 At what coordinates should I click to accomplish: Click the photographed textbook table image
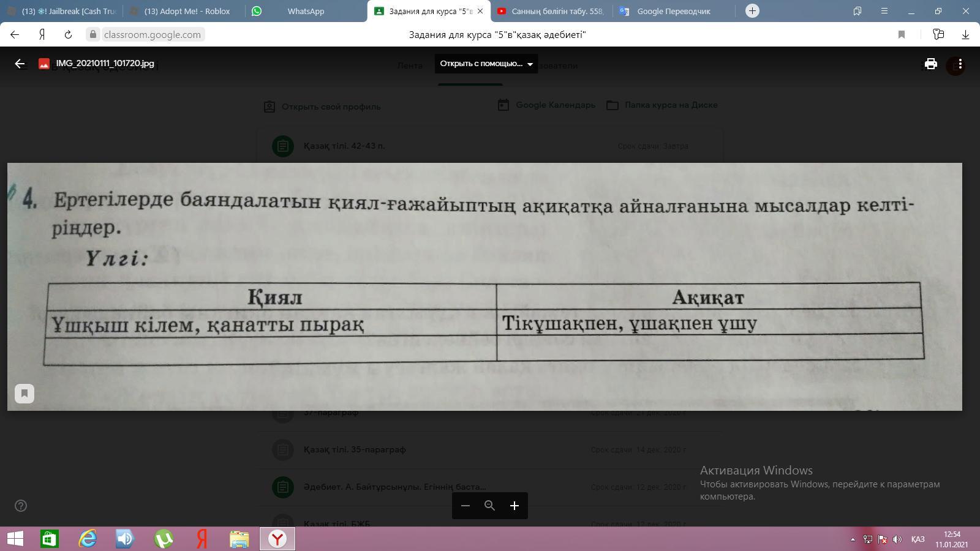coord(484,287)
